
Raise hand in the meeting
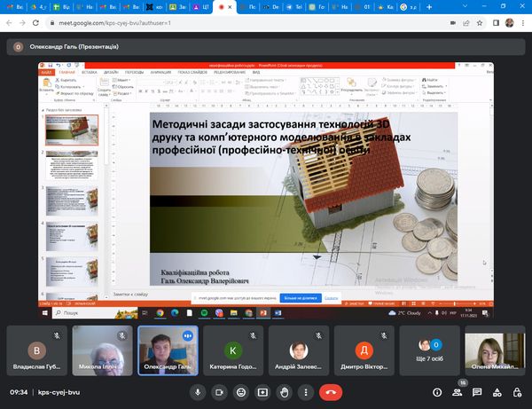(284, 391)
